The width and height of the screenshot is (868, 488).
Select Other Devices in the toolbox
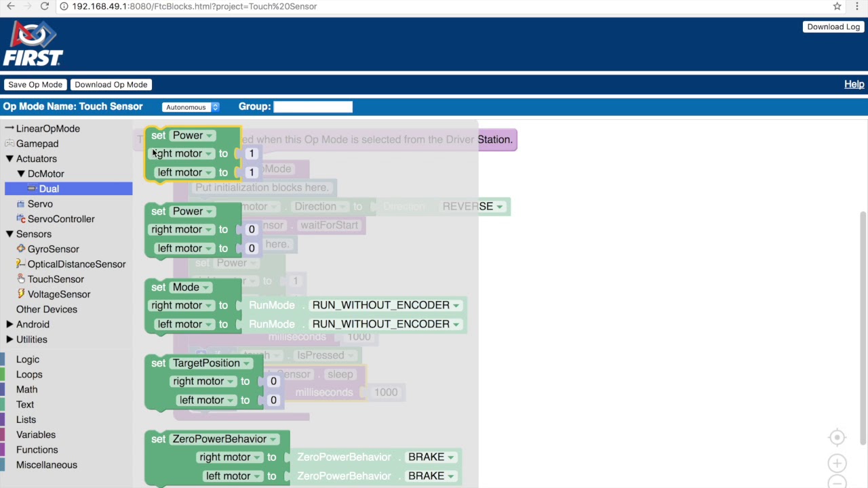[47, 310]
